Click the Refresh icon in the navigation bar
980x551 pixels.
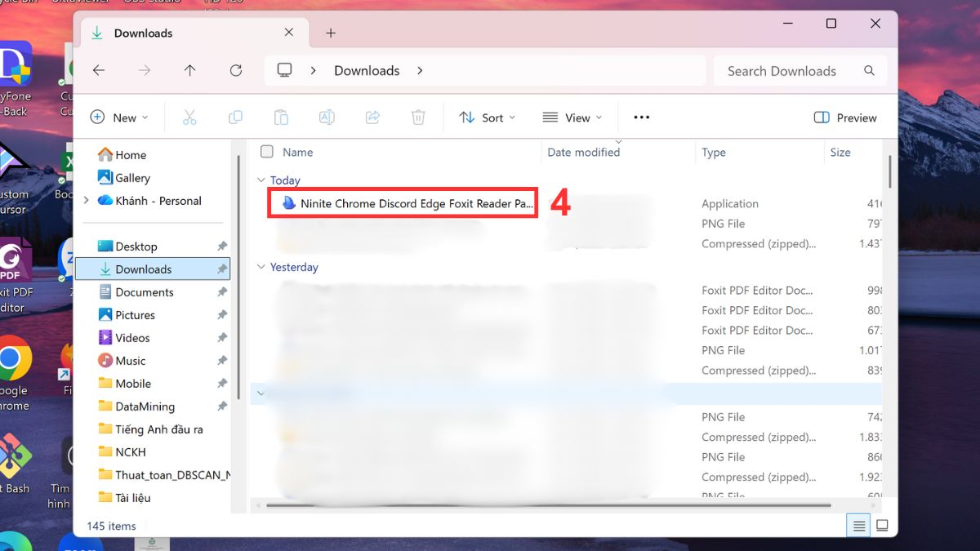point(235,70)
